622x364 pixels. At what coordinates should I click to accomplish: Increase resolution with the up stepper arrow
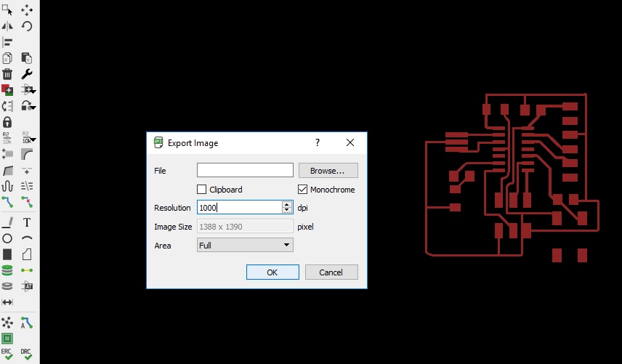point(287,204)
